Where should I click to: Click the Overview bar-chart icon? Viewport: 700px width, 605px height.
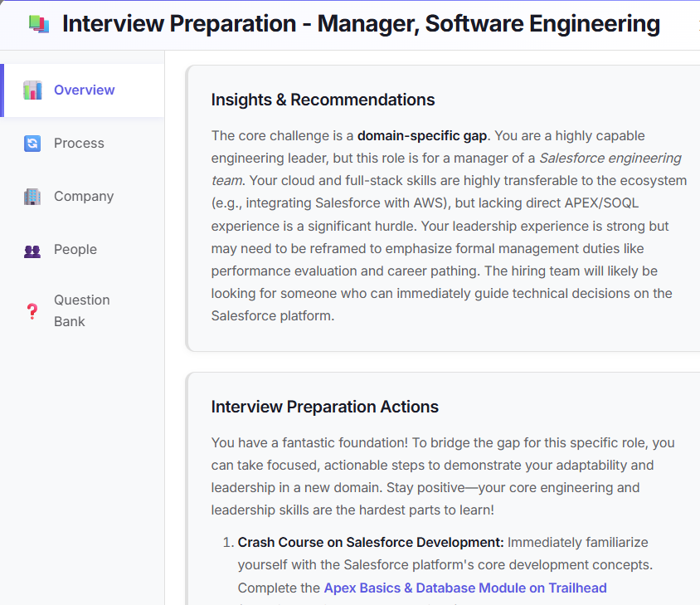click(32, 90)
